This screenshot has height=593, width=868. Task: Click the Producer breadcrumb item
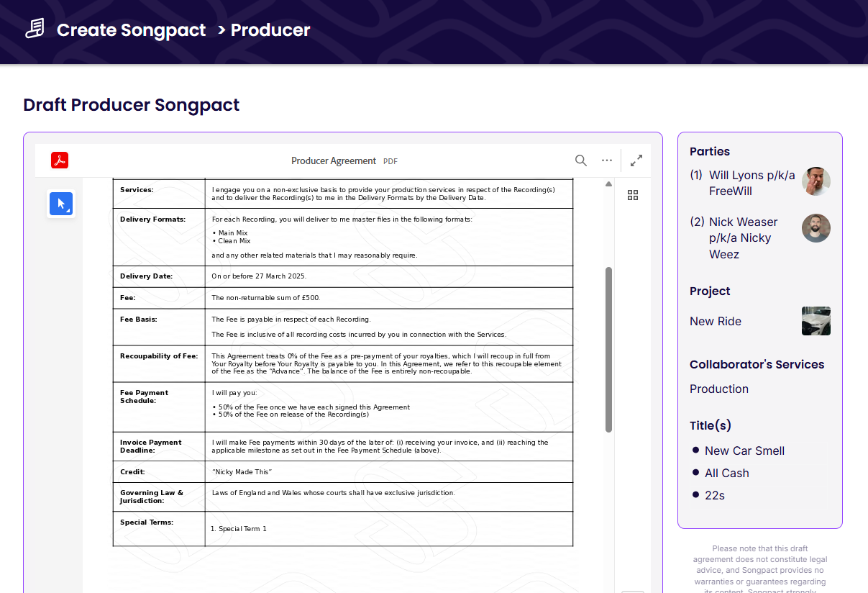[270, 30]
